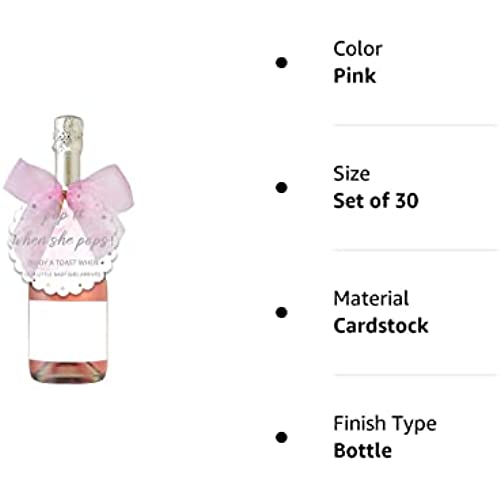500x500 pixels.
Task: Click divider line below Pink
Action: (416, 125)
